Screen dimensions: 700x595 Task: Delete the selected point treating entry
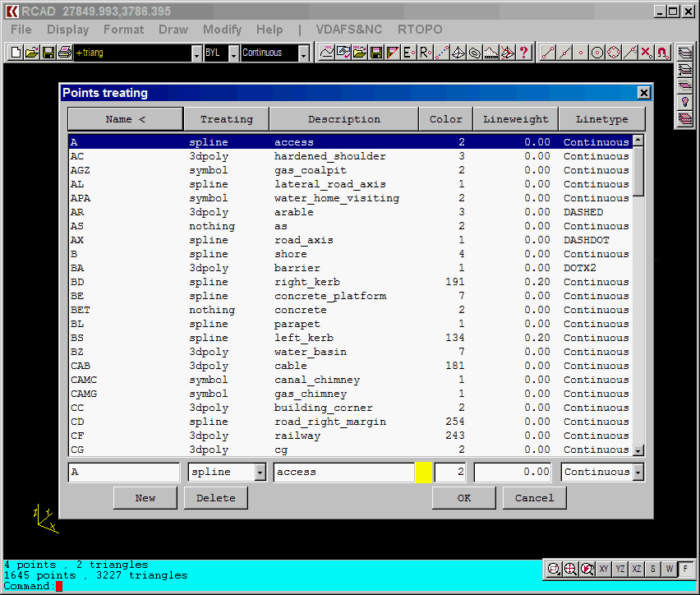click(215, 497)
